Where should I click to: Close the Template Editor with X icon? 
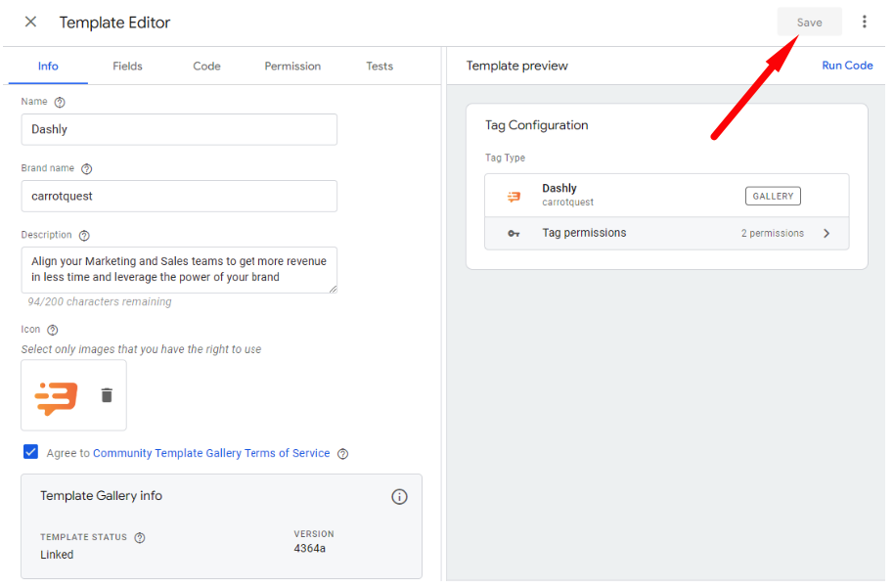point(30,22)
